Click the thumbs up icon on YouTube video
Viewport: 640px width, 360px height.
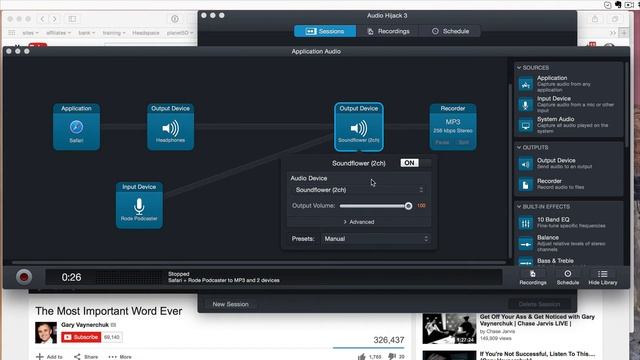(362, 357)
